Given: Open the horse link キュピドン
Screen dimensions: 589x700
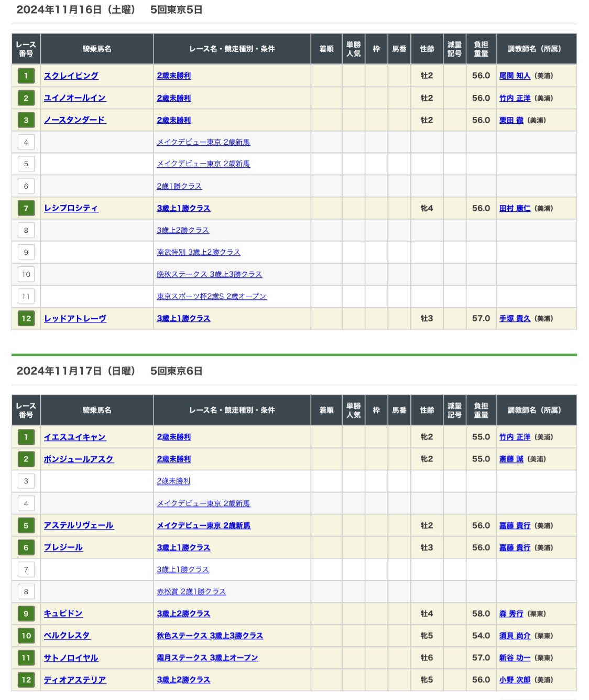Looking at the screenshot, I should (x=63, y=613).
